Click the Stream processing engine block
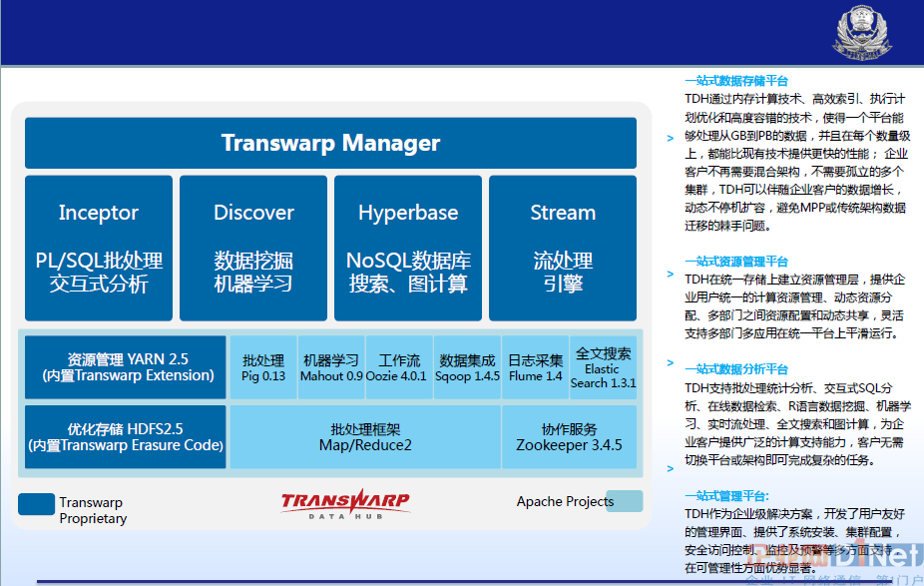 (x=563, y=249)
